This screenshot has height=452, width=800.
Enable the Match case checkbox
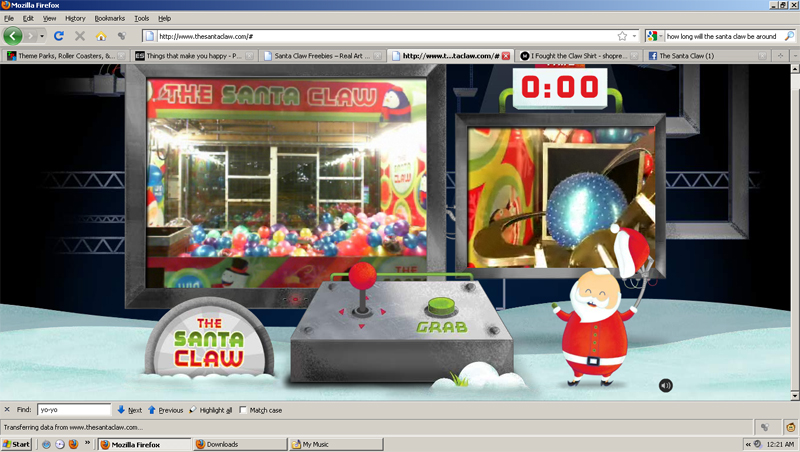[243, 410]
